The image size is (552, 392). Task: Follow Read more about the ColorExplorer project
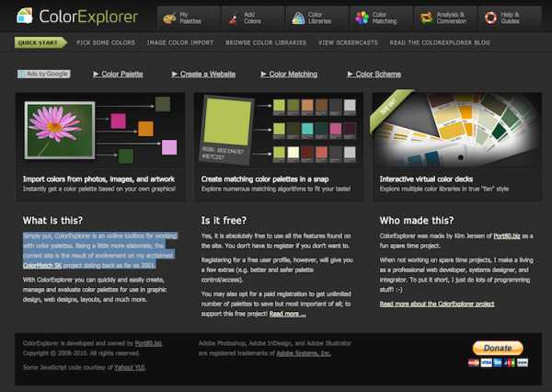[435, 303]
